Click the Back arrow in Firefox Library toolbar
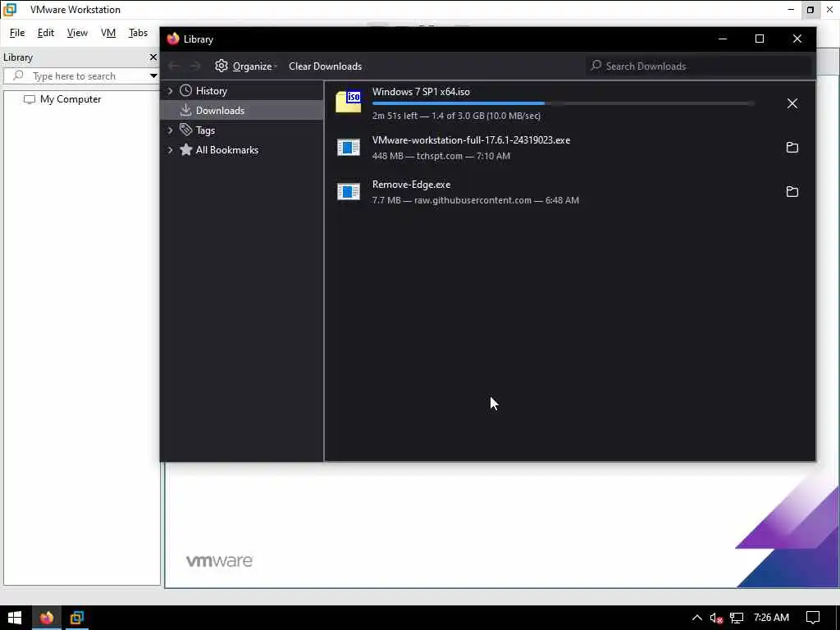The height and width of the screenshot is (630, 840). tap(173, 66)
